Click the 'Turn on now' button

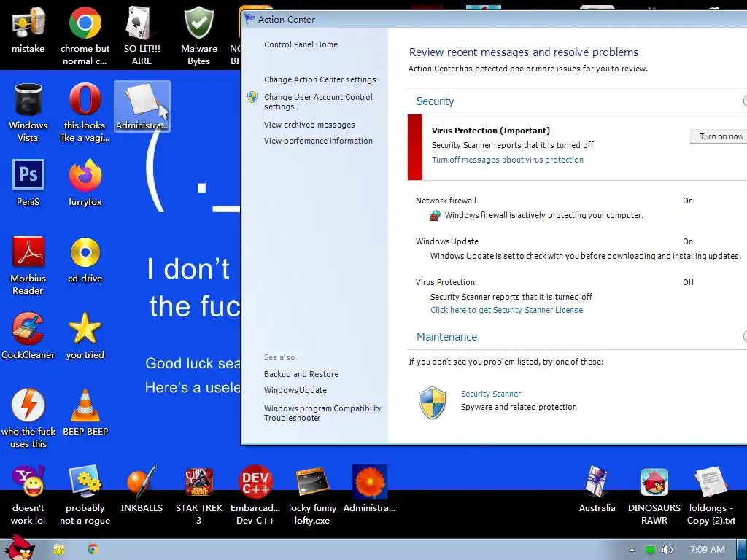click(719, 136)
